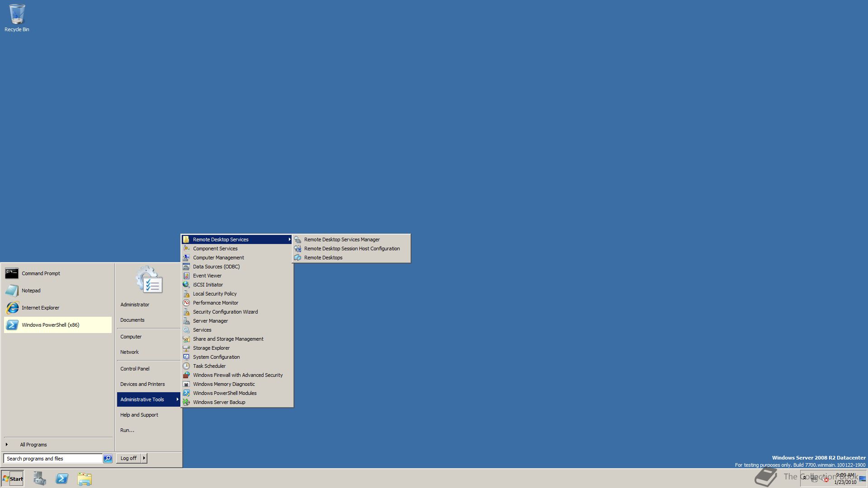Image resolution: width=868 pixels, height=488 pixels.
Task: Click the Show desktop button on taskbar
Action: point(863,479)
